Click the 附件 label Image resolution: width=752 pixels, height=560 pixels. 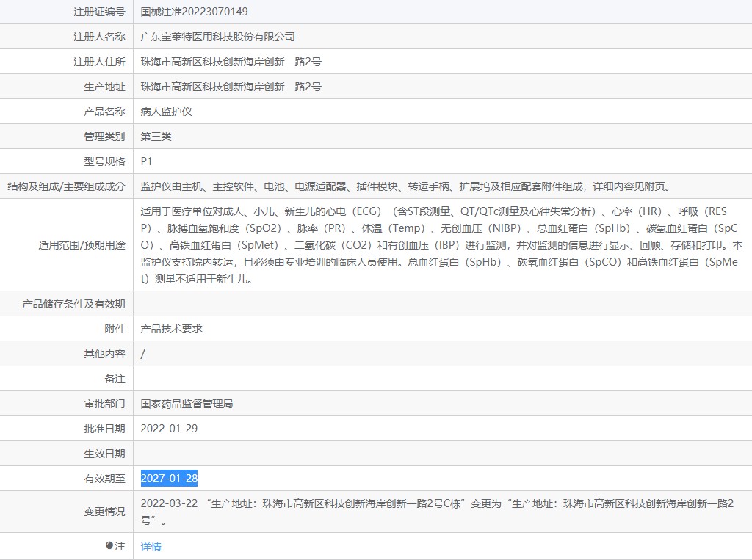(x=115, y=329)
